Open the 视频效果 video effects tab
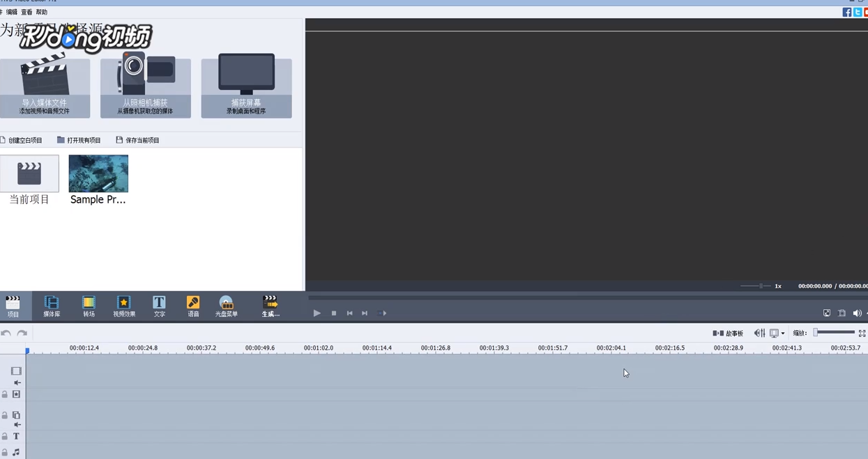868x459 pixels. click(x=124, y=306)
